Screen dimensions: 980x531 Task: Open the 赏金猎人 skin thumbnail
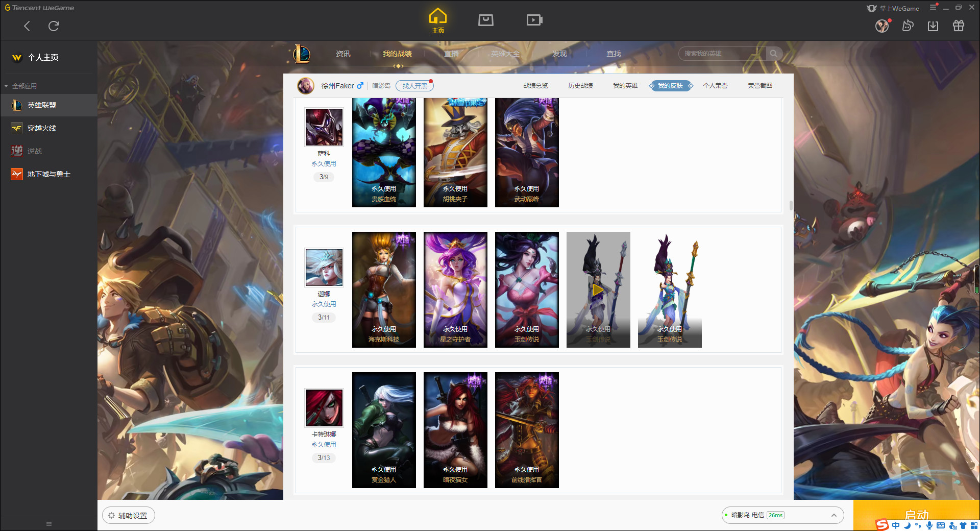pos(384,430)
